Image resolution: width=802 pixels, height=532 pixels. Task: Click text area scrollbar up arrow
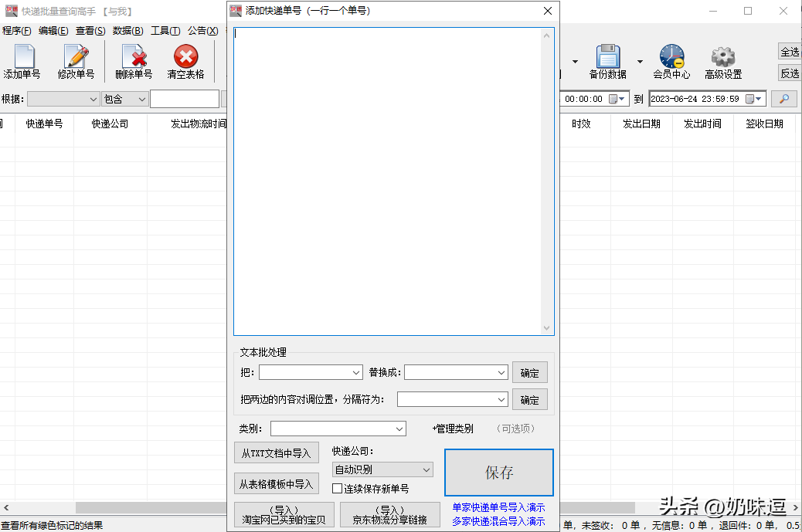tap(547, 36)
